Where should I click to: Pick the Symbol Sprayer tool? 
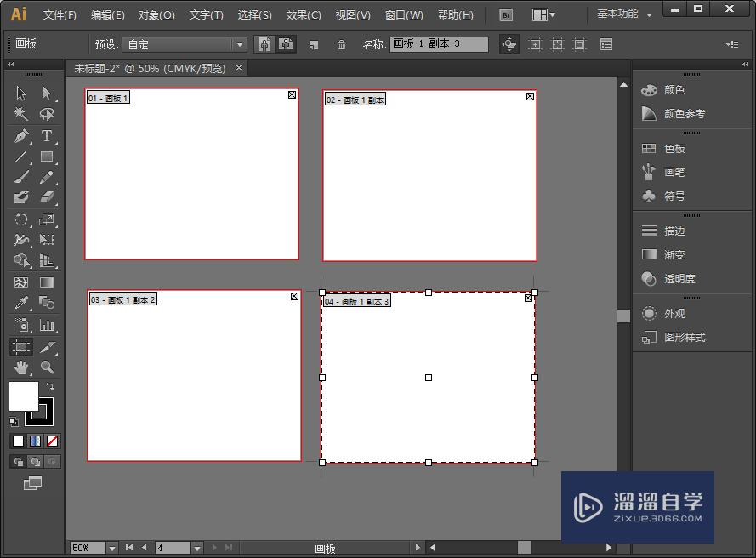pos(21,325)
